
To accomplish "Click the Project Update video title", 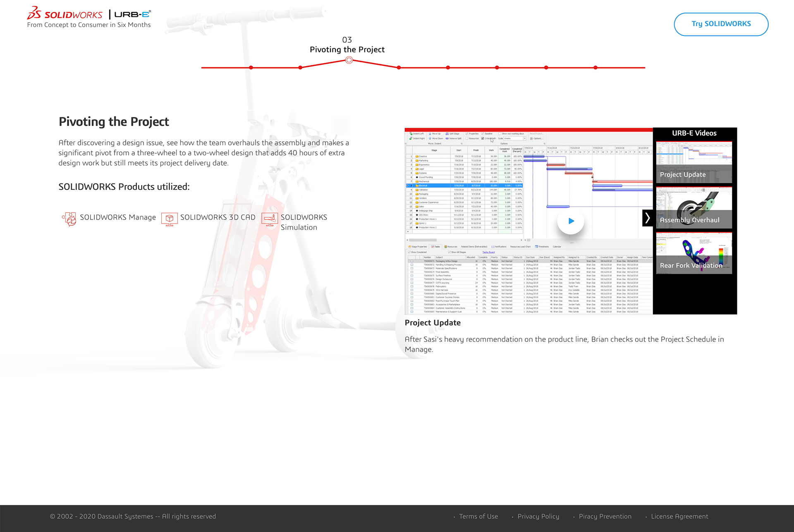I will 433,323.
